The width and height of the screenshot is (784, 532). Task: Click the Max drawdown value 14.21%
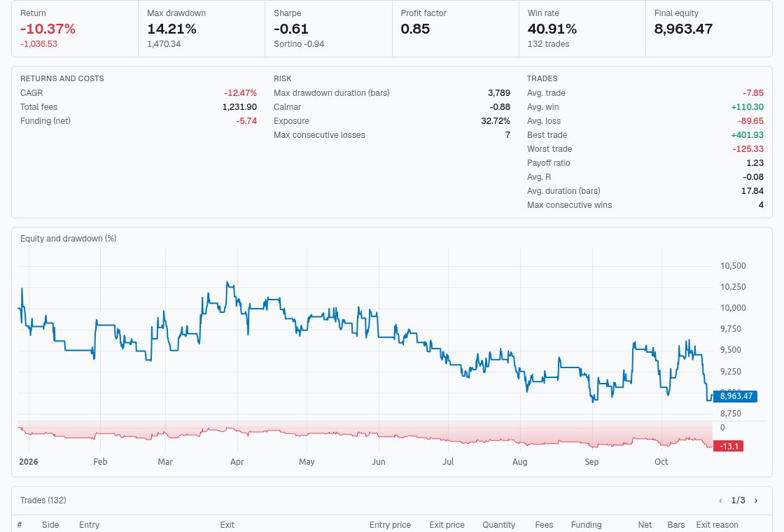[x=171, y=29]
